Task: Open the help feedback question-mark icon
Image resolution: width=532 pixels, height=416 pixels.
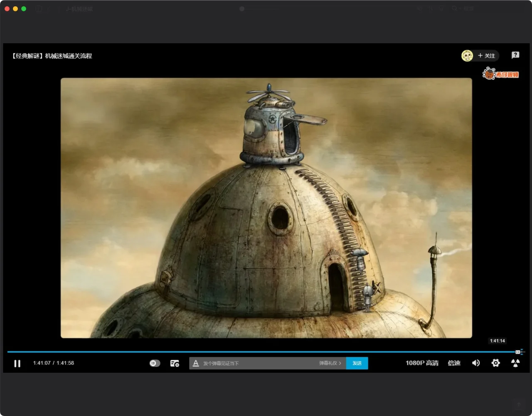Action: tap(515, 55)
